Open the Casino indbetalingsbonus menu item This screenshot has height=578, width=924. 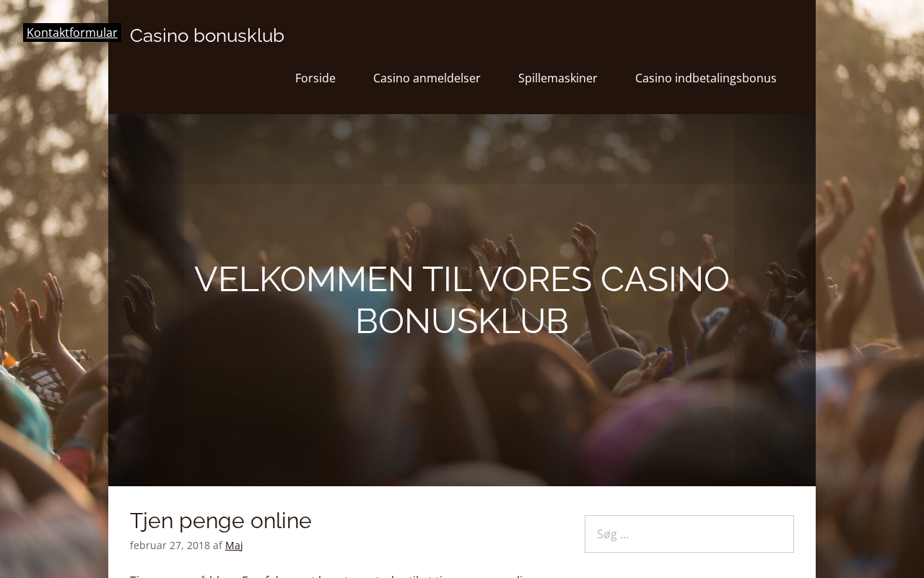706,78
